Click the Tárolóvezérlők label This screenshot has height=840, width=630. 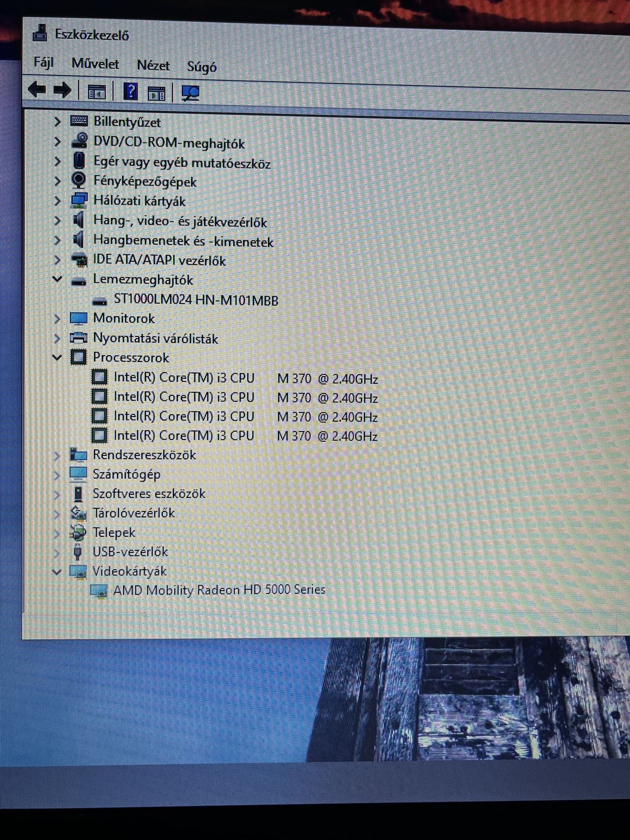134,513
